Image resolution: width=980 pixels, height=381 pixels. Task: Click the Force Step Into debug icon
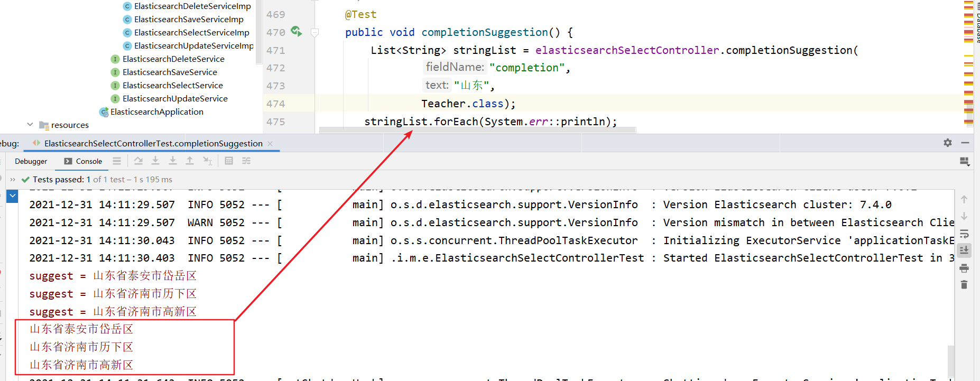tap(173, 161)
